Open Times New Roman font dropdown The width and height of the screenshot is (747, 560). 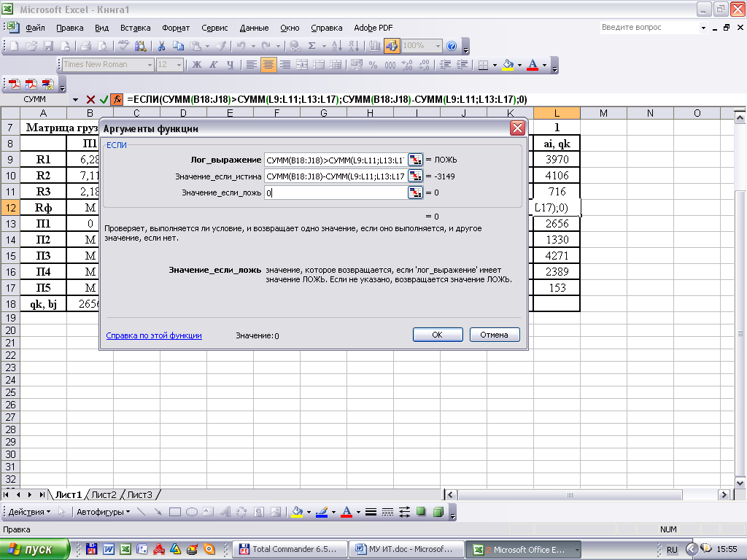tap(150, 65)
